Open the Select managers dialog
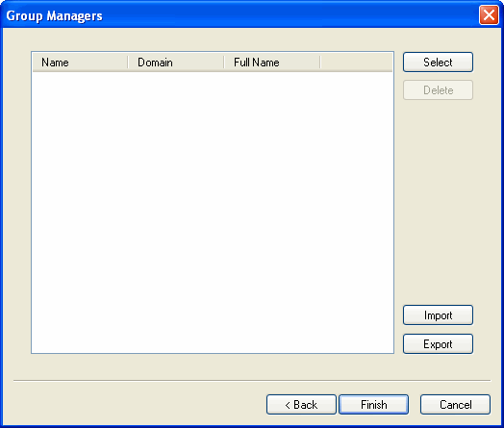This screenshot has width=504, height=428. click(438, 62)
